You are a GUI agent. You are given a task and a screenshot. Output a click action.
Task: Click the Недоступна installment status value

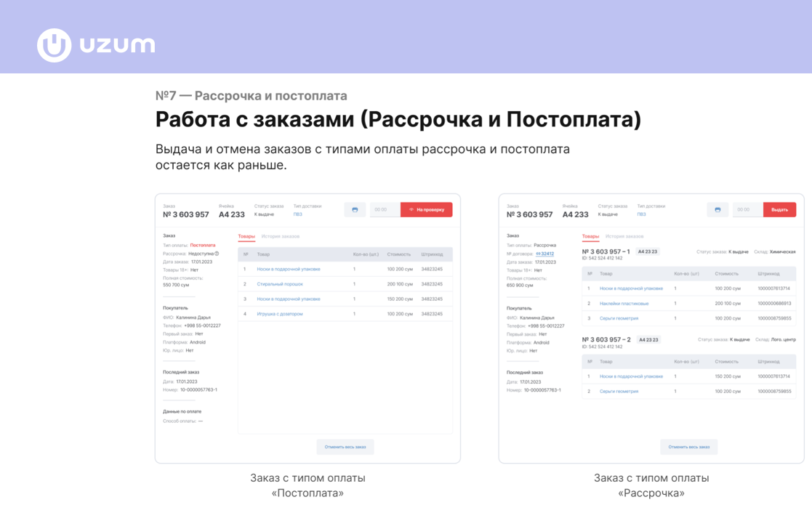coord(201,254)
